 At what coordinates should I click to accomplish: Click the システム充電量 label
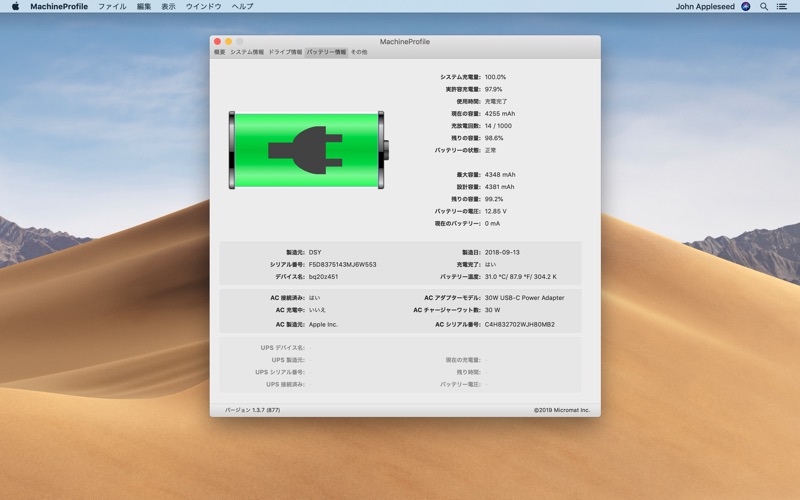click(460, 77)
